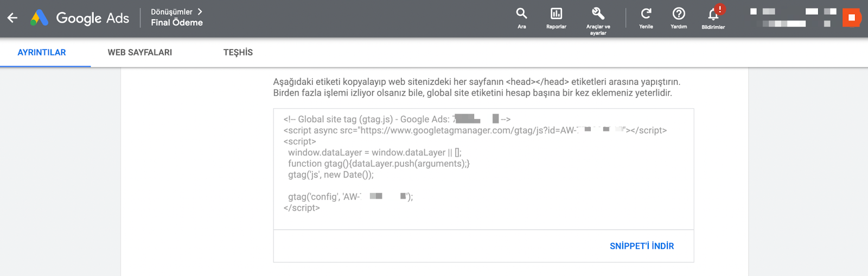Screen dimensions: 868x276
Task: Click the gtag('js', new Date()) line
Action: tap(331, 174)
